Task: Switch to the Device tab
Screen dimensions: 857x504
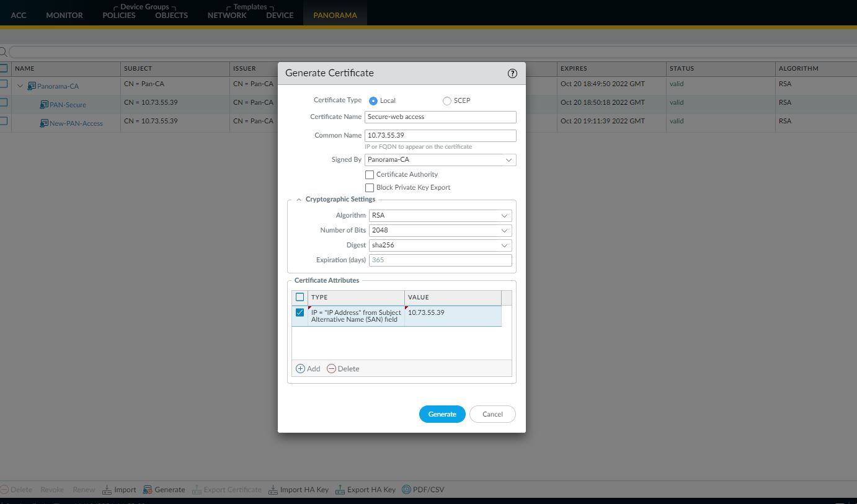Action: coord(279,15)
